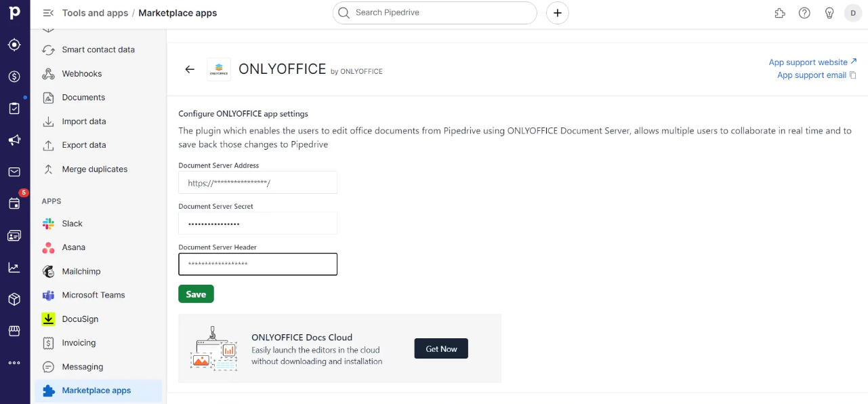Image resolution: width=868 pixels, height=404 pixels.
Task: Click the quick add plus button
Action: point(558,13)
